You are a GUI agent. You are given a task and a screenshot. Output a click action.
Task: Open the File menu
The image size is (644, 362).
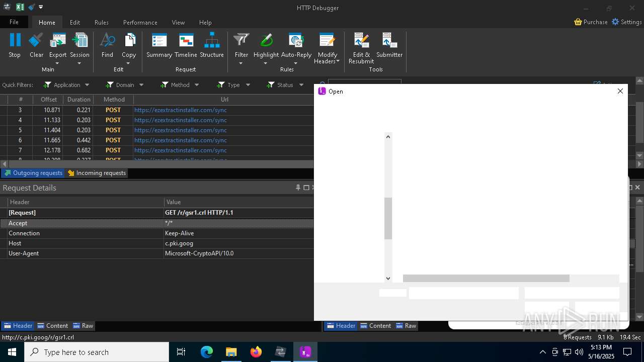pos(14,22)
